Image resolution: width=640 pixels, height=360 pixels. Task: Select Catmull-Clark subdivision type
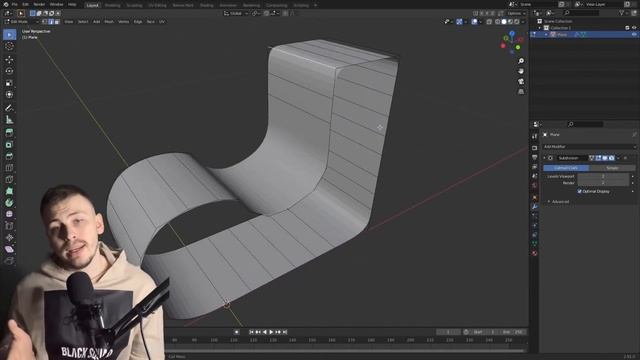pyautogui.click(x=566, y=168)
